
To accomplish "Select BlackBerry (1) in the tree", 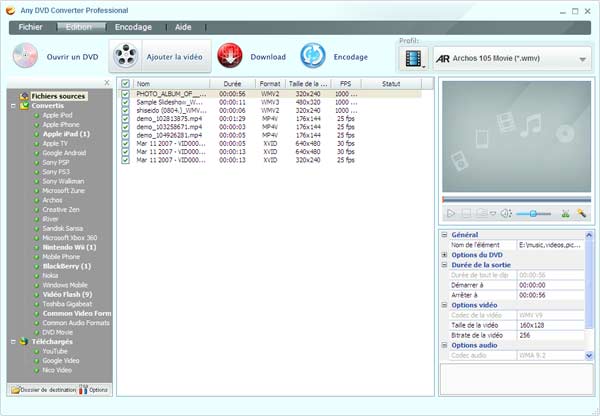I will pyautogui.click(x=67, y=266).
